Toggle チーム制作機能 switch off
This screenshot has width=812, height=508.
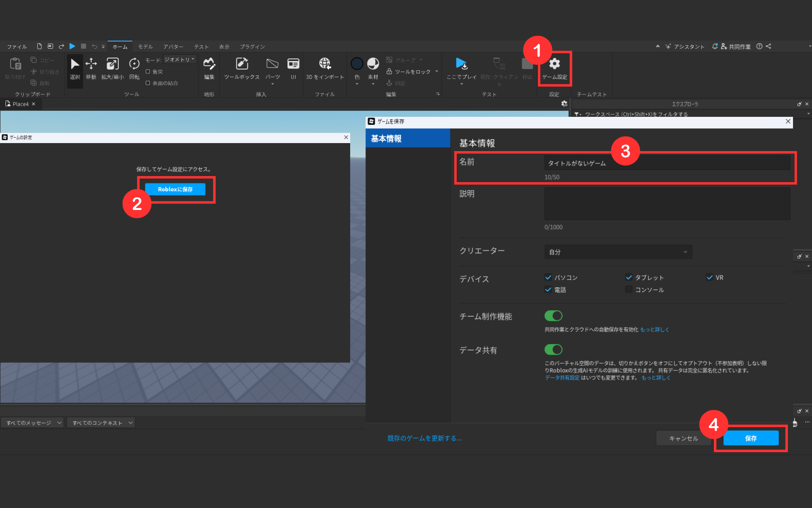pos(553,316)
